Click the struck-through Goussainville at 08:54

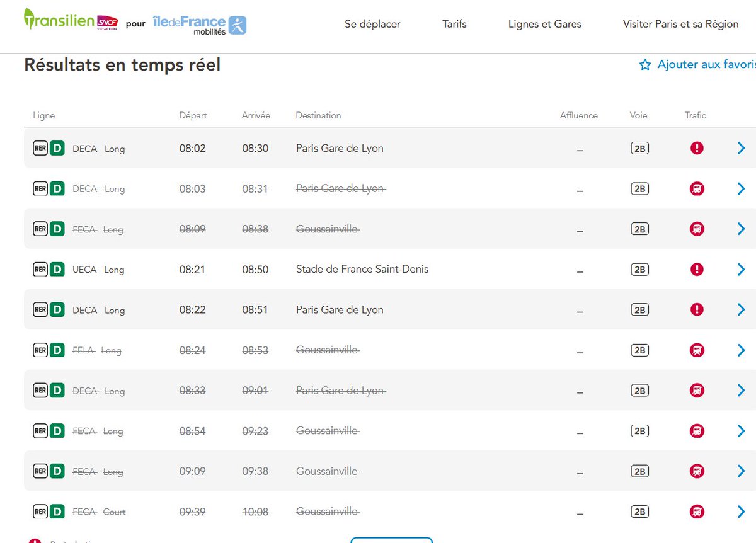coord(328,431)
